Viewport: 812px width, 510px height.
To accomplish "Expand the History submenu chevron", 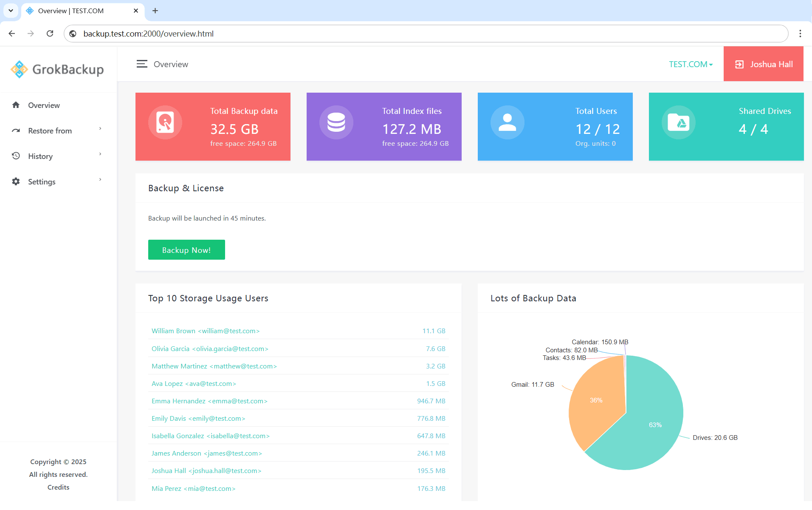I will point(100,154).
